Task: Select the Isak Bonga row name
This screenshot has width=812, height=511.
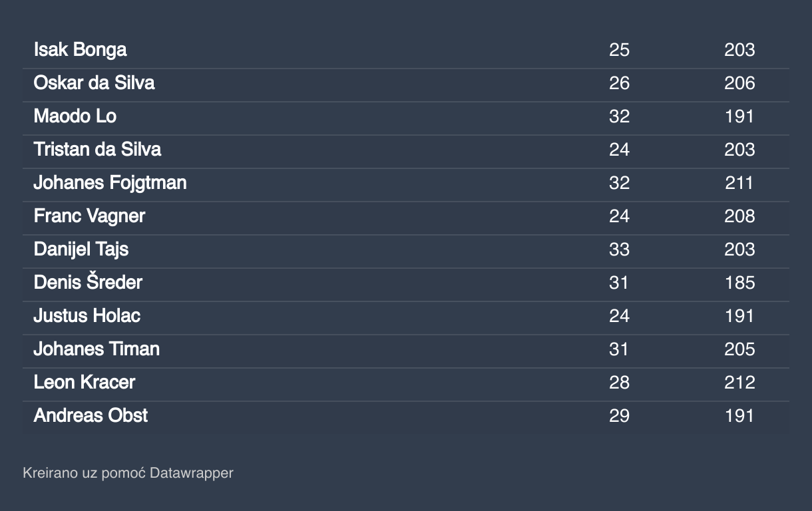Action: tap(80, 50)
